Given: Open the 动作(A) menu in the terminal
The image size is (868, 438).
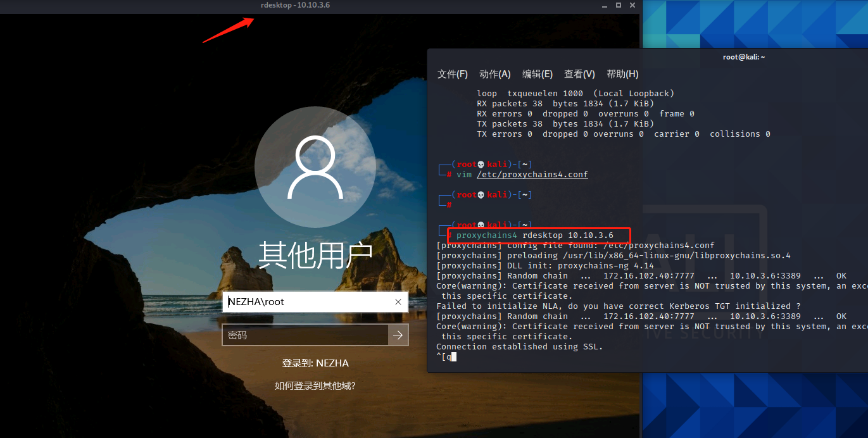Looking at the screenshot, I should [x=495, y=74].
